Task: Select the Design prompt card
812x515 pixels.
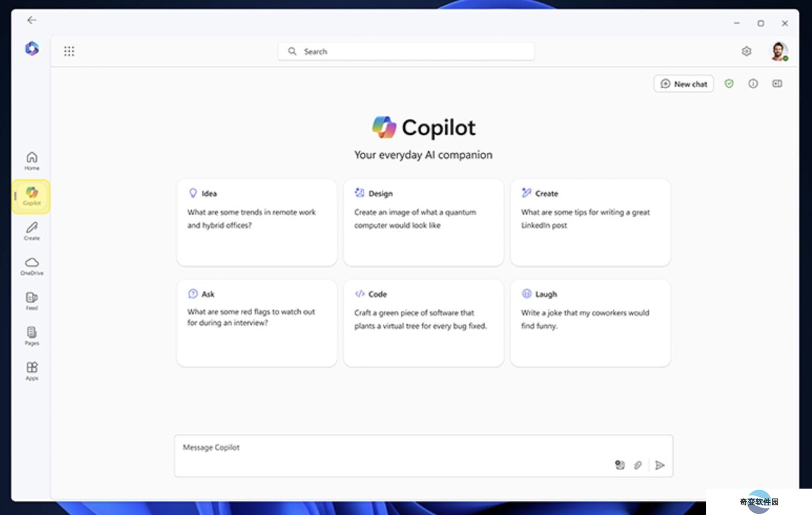Action: click(x=423, y=222)
